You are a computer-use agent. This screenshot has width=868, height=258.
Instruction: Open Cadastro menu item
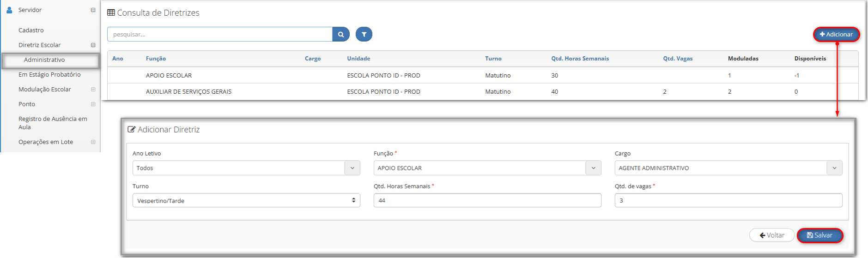click(x=31, y=30)
